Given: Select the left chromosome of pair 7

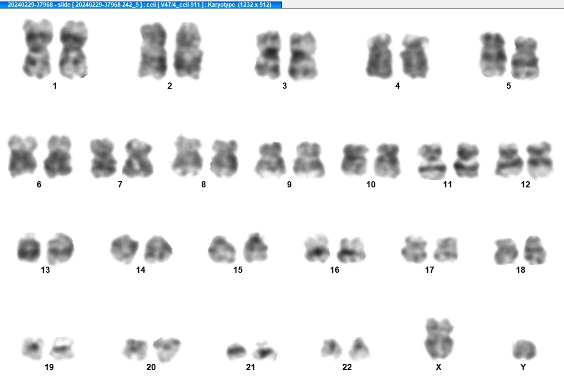Looking at the screenshot, I should click(103, 158).
